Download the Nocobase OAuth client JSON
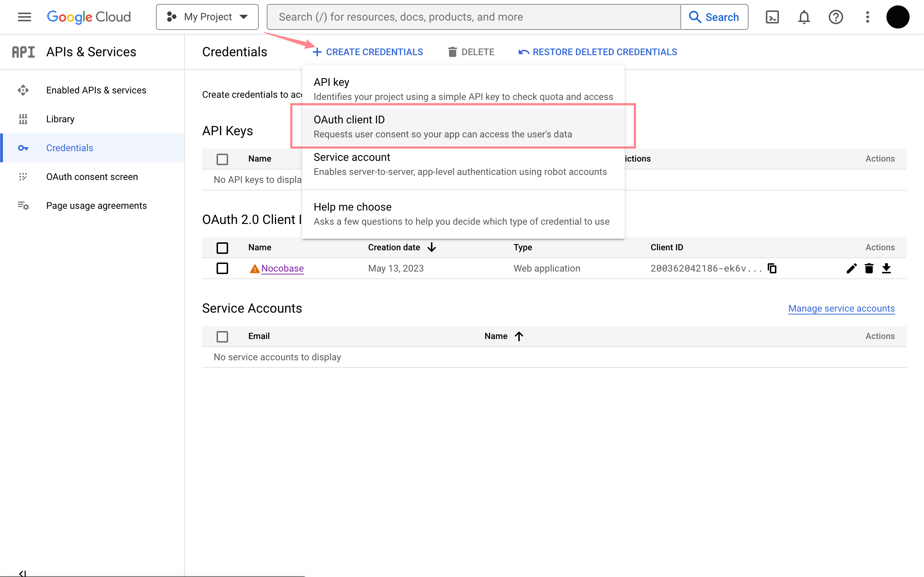The image size is (924, 577). 886,268
